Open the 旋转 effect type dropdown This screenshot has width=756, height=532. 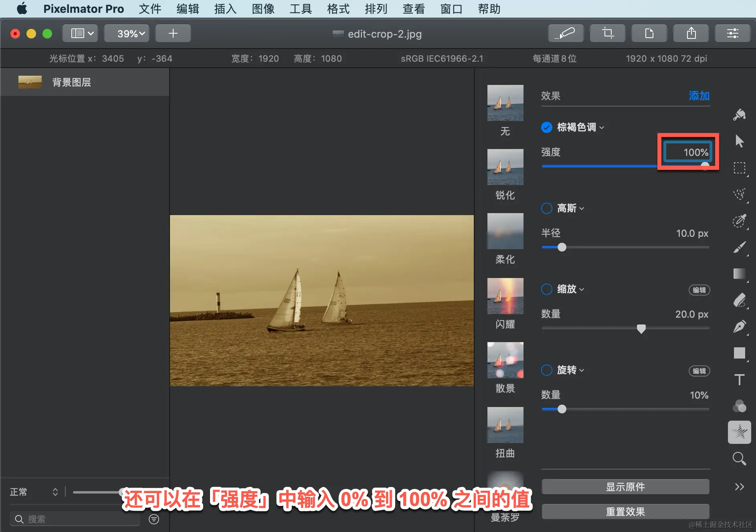point(571,370)
